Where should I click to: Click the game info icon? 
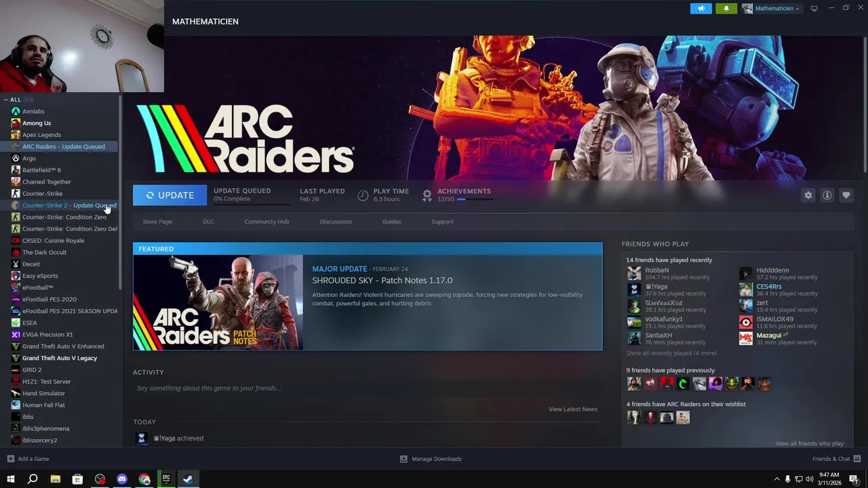point(827,195)
